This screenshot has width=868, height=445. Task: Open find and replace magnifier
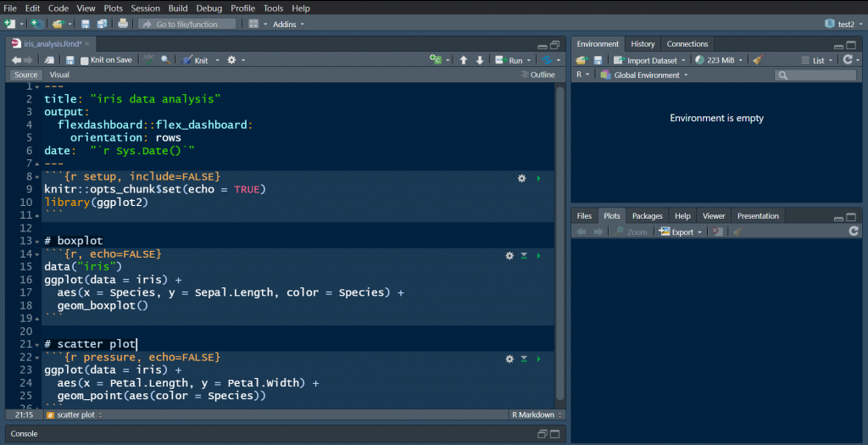click(165, 60)
